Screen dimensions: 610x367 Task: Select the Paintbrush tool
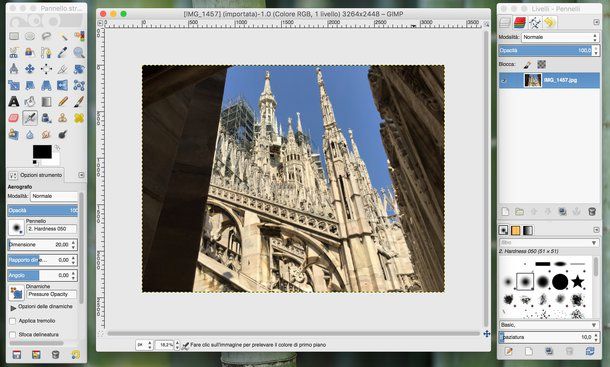pos(79,102)
